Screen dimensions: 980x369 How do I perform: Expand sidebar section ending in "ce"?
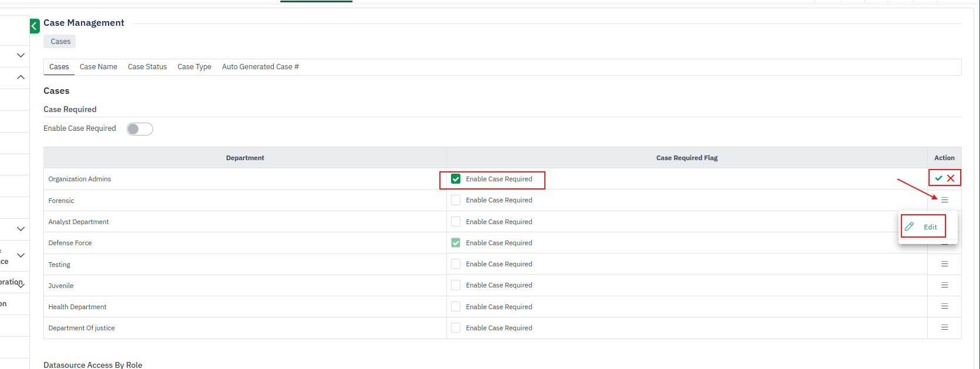(x=21, y=255)
